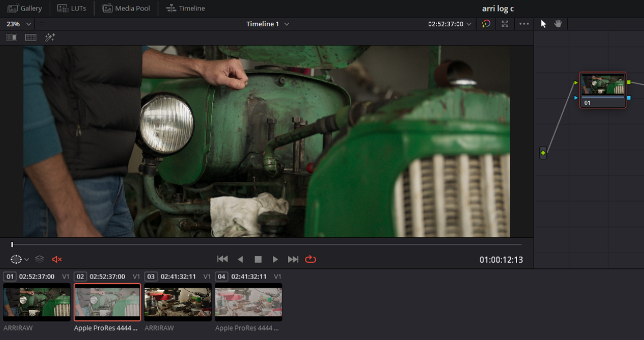Viewport: 644px width, 340px height.
Task: Jump to first frame button
Action: [x=222, y=259]
